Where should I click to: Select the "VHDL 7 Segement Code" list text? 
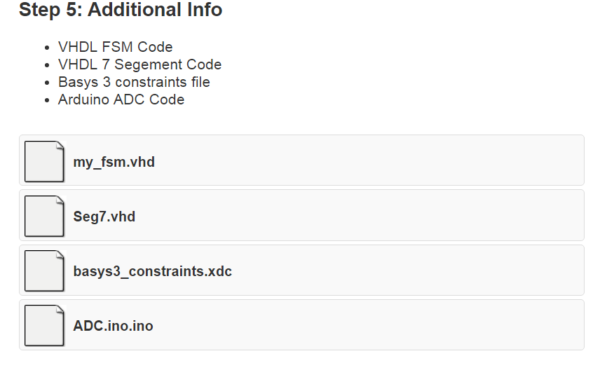click(x=140, y=65)
